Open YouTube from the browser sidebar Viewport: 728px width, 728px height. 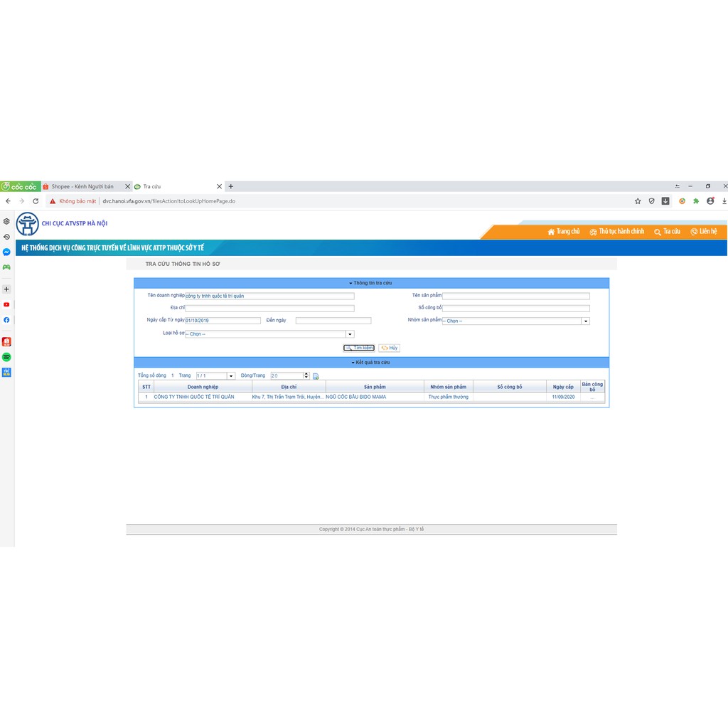6,304
